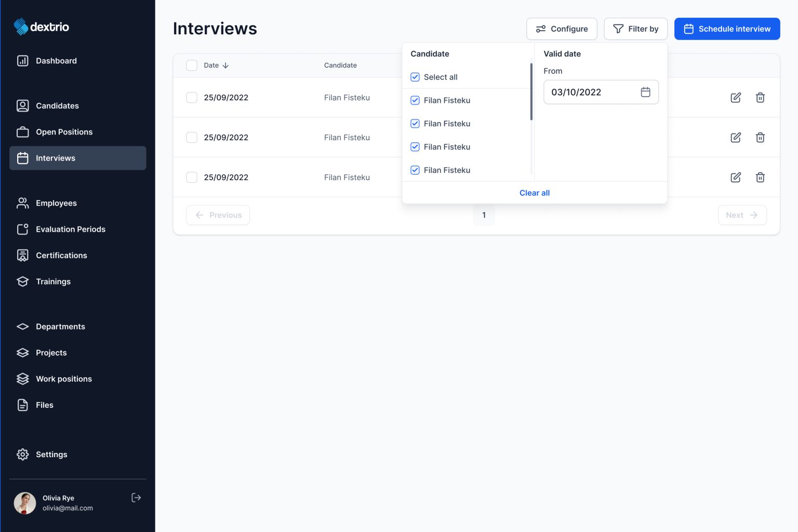Image resolution: width=798 pixels, height=532 pixels.
Task: Open Evaluation Periods from the sidebar
Action: pyautogui.click(x=70, y=229)
